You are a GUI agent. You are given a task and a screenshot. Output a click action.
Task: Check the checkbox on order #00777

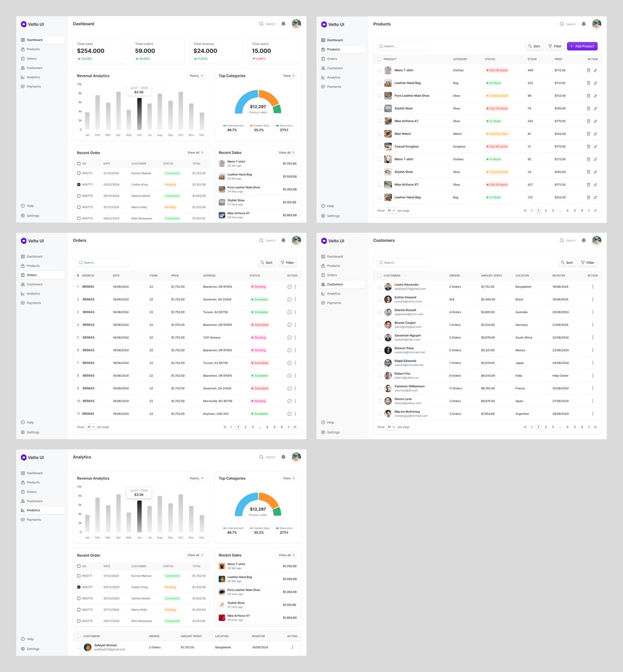click(x=78, y=184)
